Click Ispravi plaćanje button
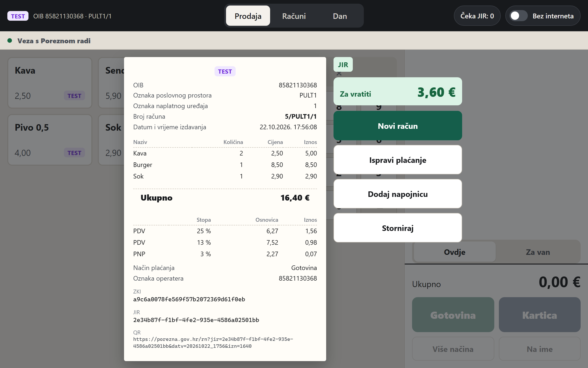 (398, 160)
